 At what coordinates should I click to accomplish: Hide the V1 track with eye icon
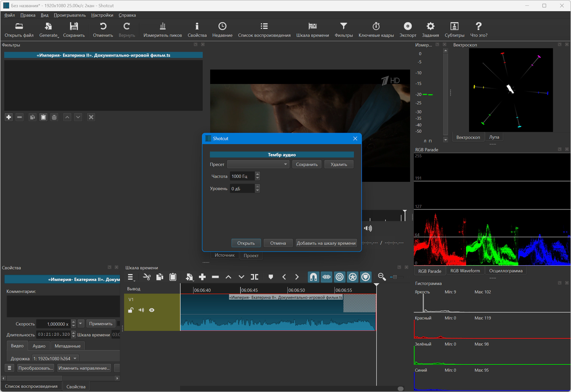pos(151,310)
